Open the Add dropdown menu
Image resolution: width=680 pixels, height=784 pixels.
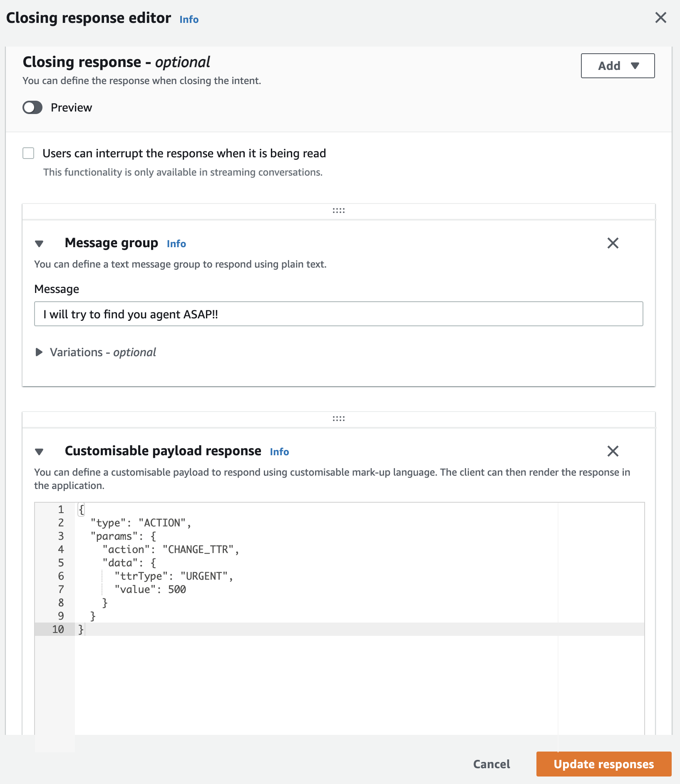618,66
